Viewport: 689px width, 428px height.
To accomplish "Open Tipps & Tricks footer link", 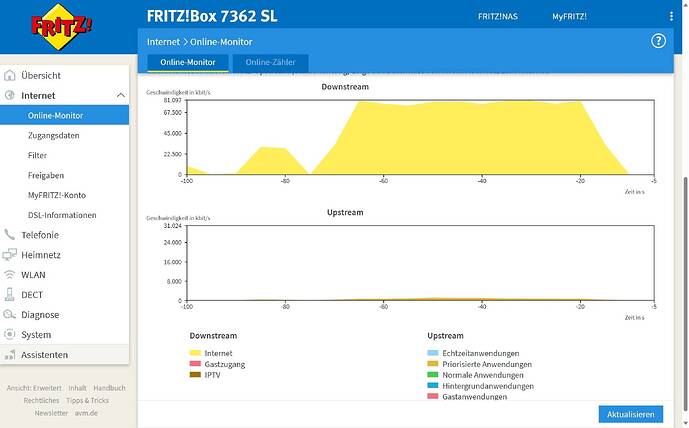I will pyautogui.click(x=87, y=400).
